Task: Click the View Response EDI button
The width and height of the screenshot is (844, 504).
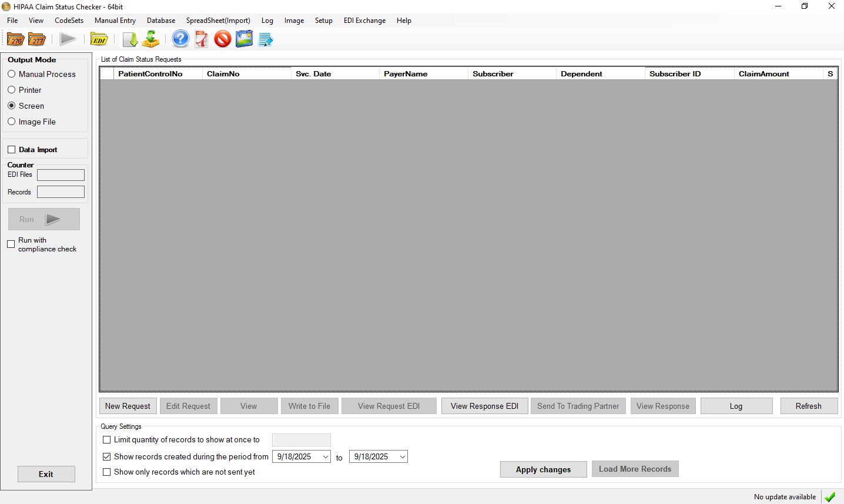Action: [x=485, y=406]
